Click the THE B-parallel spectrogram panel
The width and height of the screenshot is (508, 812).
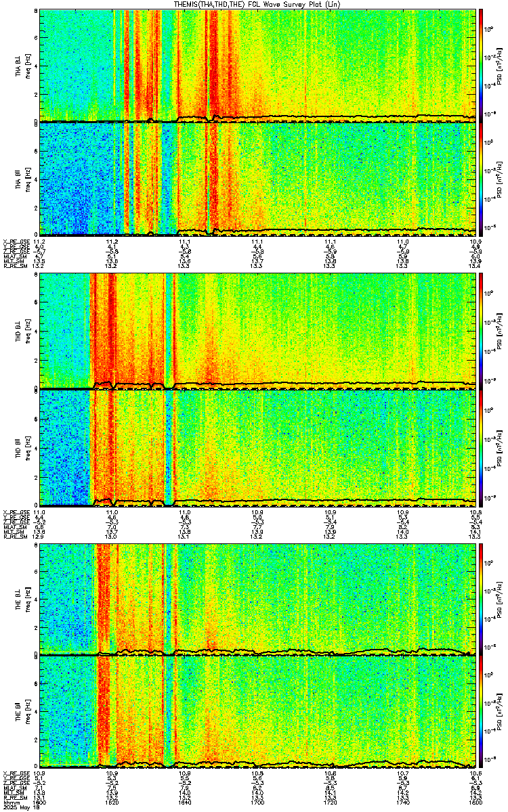coord(257,711)
